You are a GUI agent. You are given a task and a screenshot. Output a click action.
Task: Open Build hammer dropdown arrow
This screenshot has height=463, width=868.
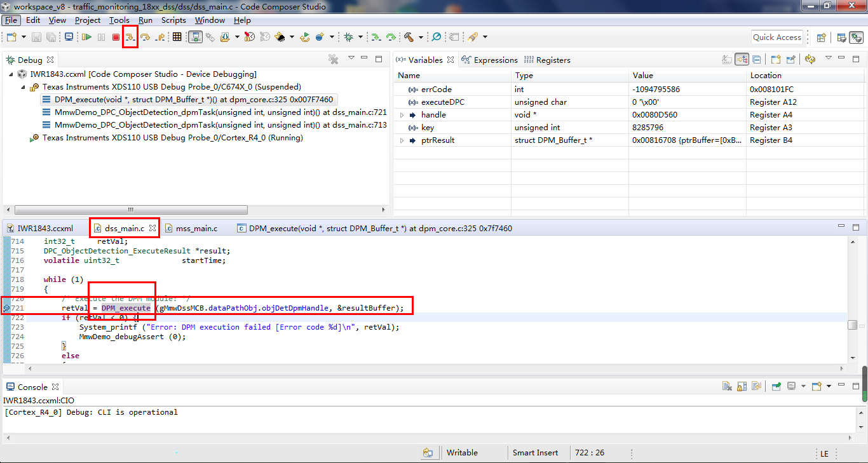coord(421,37)
